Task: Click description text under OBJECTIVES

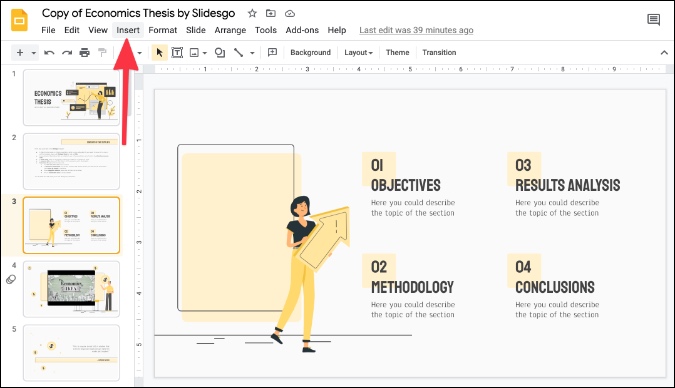Action: coord(413,208)
